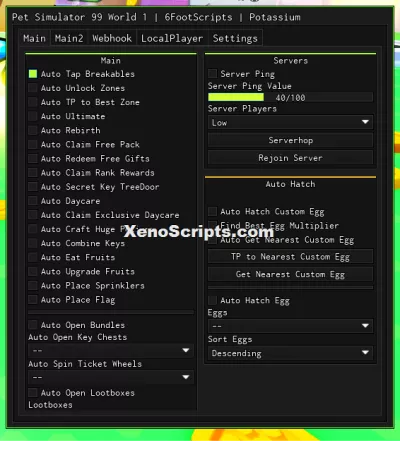Image resolution: width=400 pixels, height=462 pixels.
Task: Enable Auto Unlock Zones checkbox
Action: tap(33, 88)
